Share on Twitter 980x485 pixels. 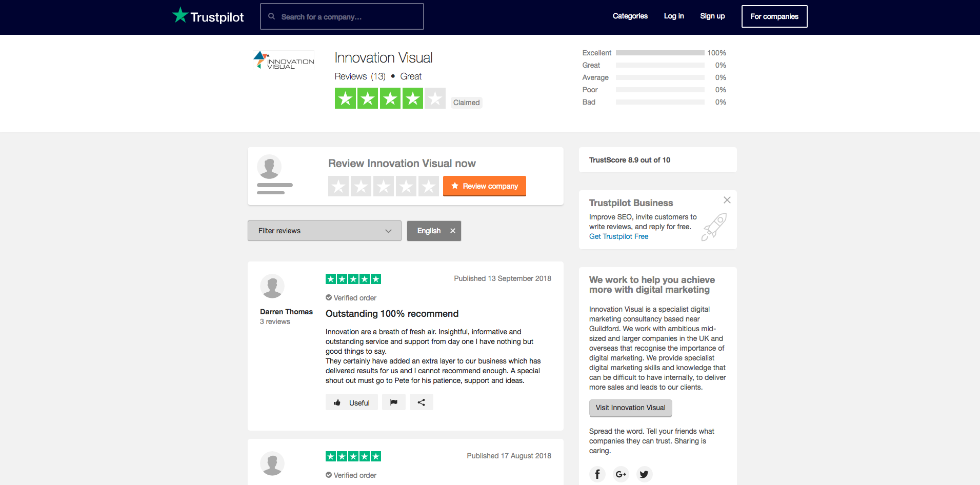point(645,474)
